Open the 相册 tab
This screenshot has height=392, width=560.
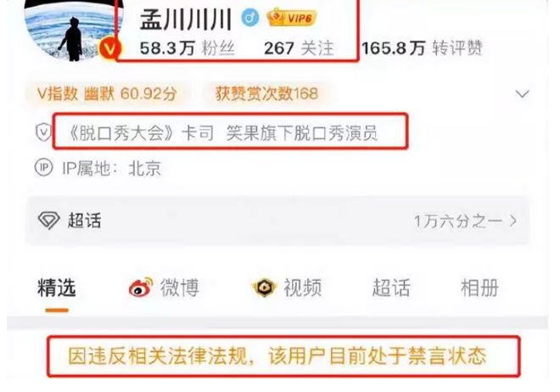click(479, 288)
